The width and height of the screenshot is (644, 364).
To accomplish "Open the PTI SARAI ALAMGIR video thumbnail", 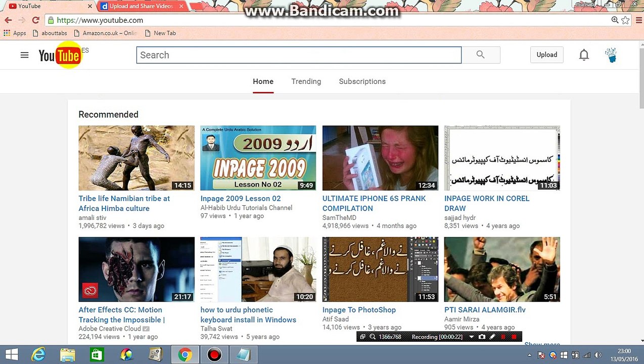I will click(x=502, y=269).
